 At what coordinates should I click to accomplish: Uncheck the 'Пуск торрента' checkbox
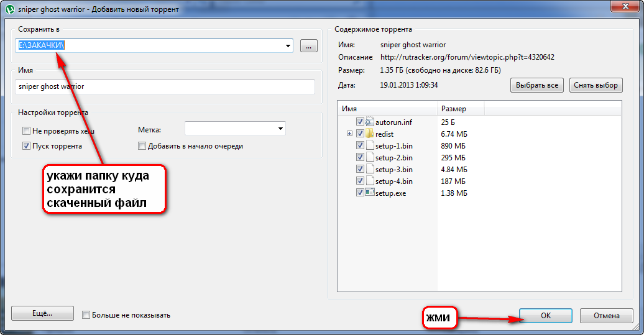click(x=26, y=145)
